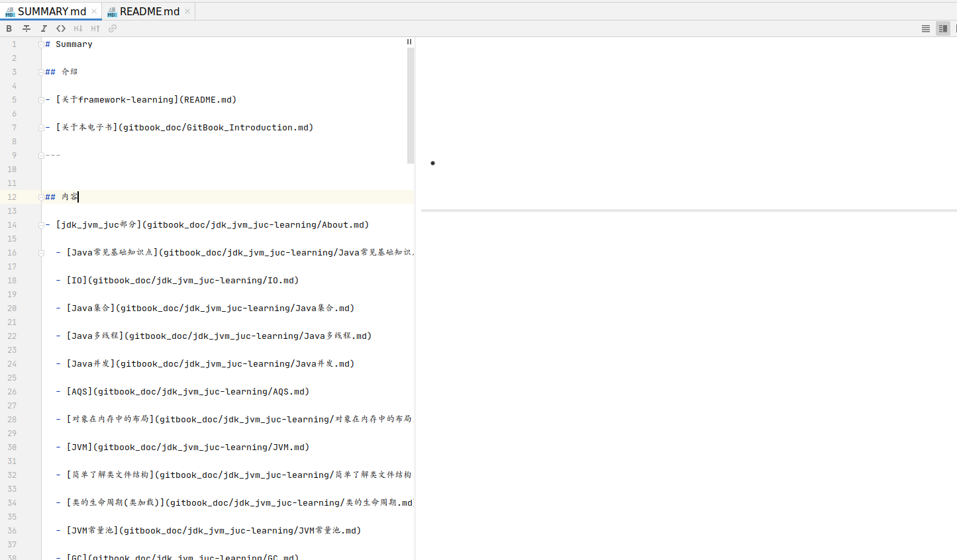Collapse the '## 内容' section fold
The image size is (957, 560).
pos(41,197)
